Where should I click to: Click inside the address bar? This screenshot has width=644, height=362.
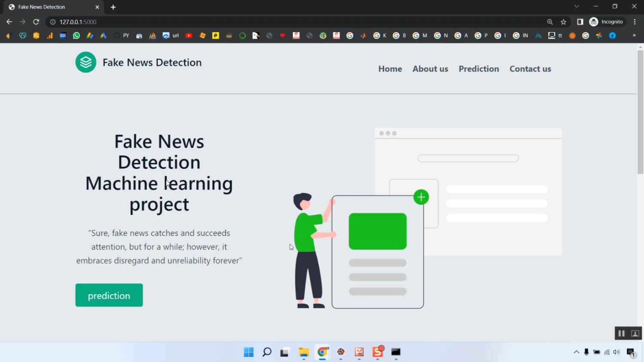point(172,22)
